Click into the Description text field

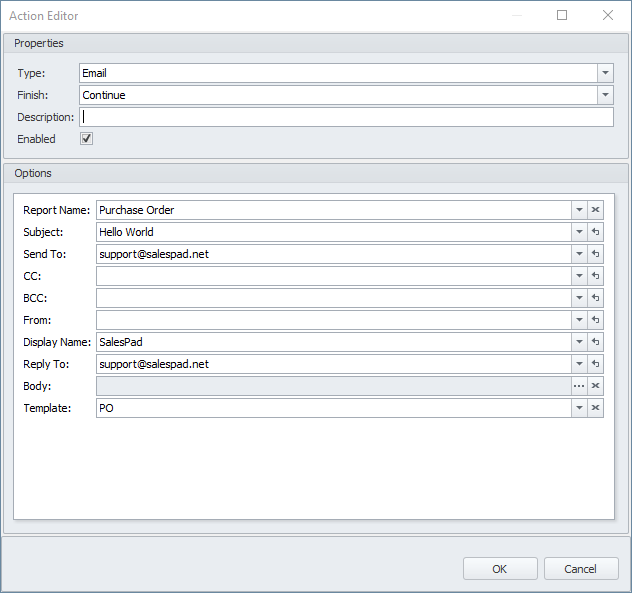[346, 117]
